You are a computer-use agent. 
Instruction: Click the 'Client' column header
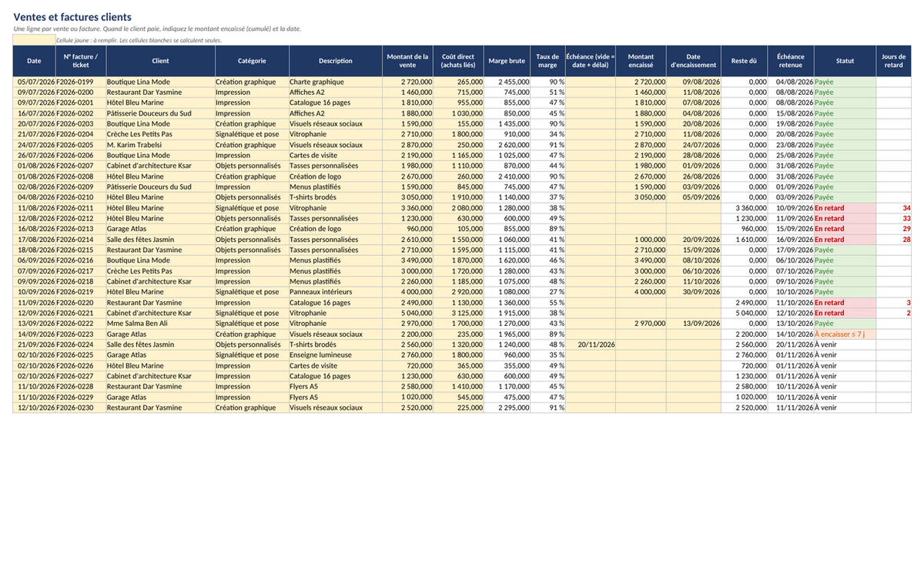click(160, 61)
